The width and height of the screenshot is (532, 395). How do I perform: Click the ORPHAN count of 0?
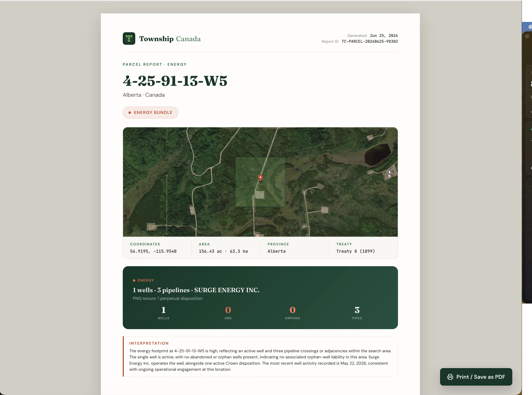[x=292, y=310]
